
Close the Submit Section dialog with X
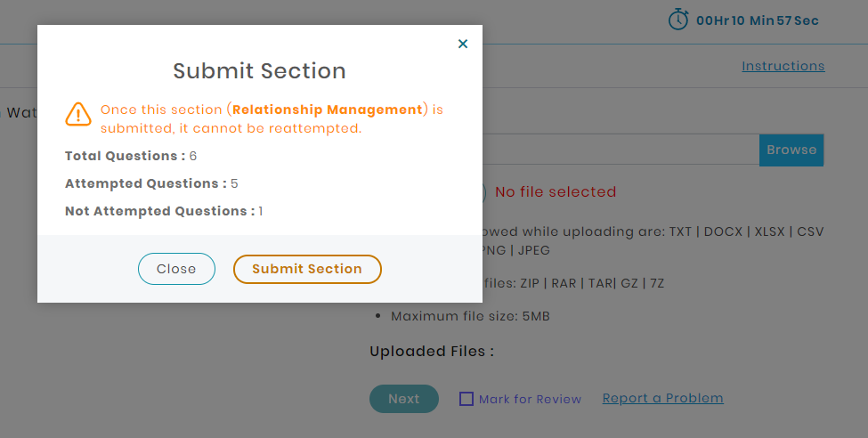tap(463, 44)
